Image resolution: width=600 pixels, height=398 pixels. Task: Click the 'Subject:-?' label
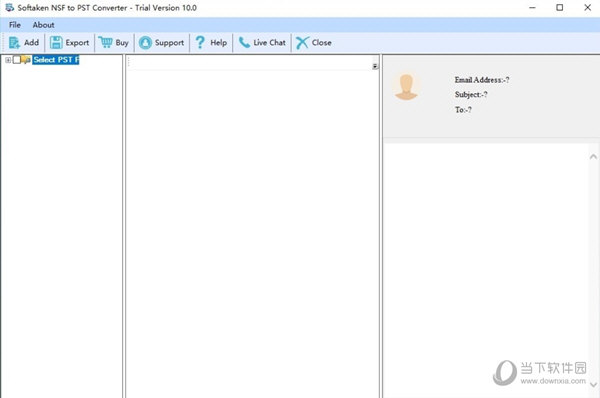pyautogui.click(x=471, y=95)
